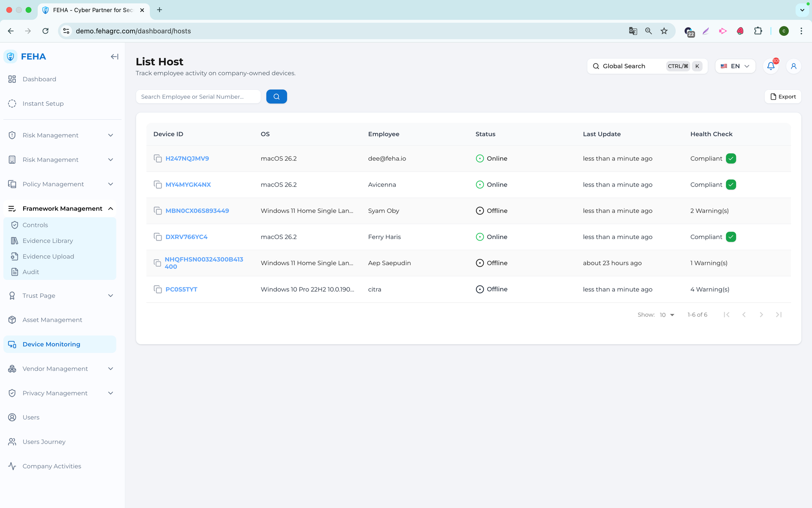Bookmark page with star icon
This screenshot has width=812, height=508.
point(664,31)
